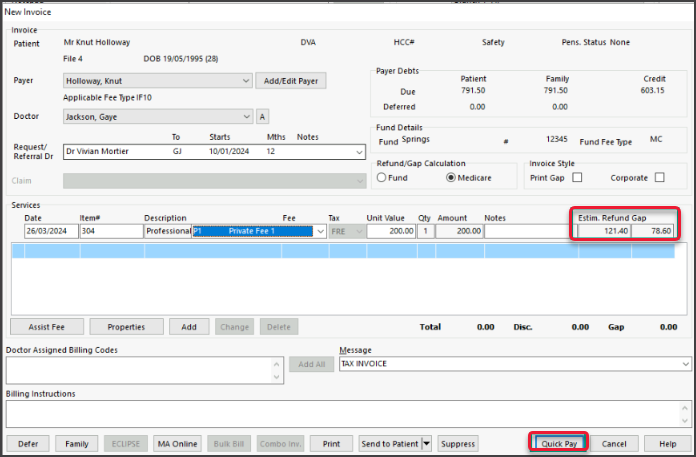The width and height of the screenshot is (696, 457).
Task: Click the billing codes scroll up arrow
Action: (x=277, y=364)
